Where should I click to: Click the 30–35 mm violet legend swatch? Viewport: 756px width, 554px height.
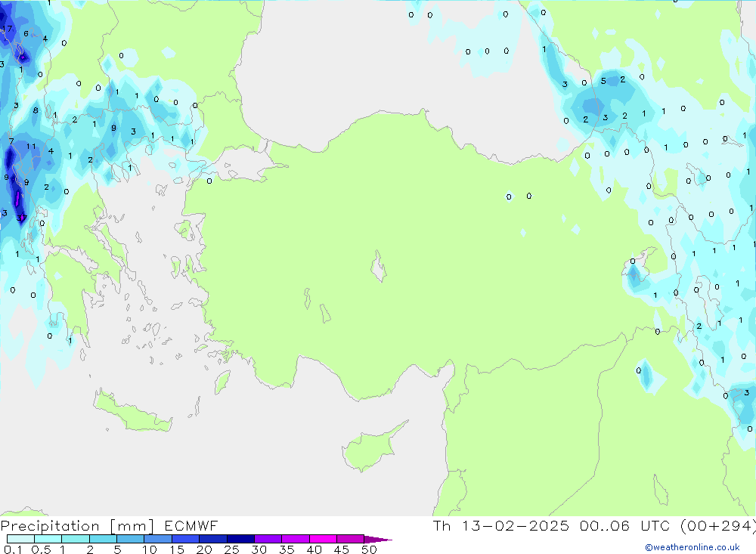click(268, 539)
